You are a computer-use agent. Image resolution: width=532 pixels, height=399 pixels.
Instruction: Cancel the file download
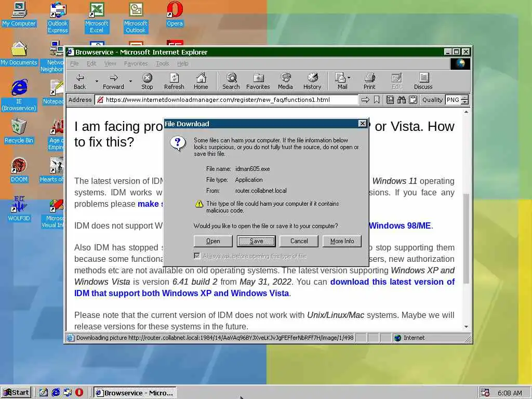299,241
